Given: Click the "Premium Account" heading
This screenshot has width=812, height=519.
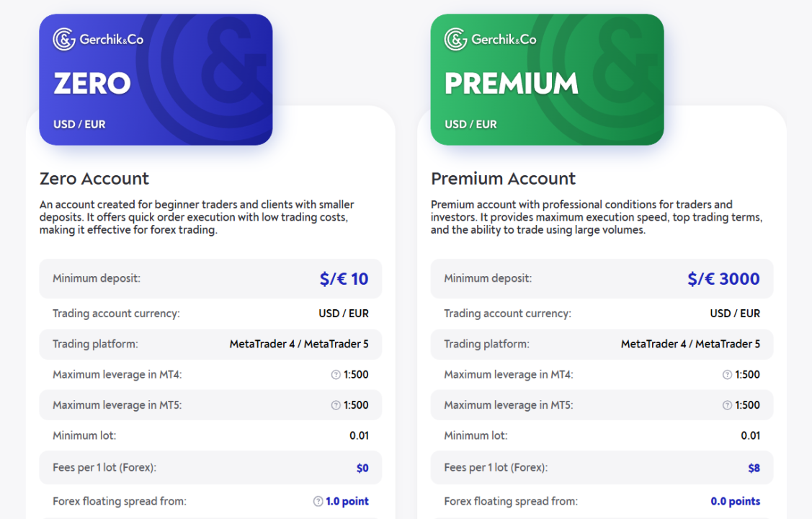Looking at the screenshot, I should click(x=503, y=179).
